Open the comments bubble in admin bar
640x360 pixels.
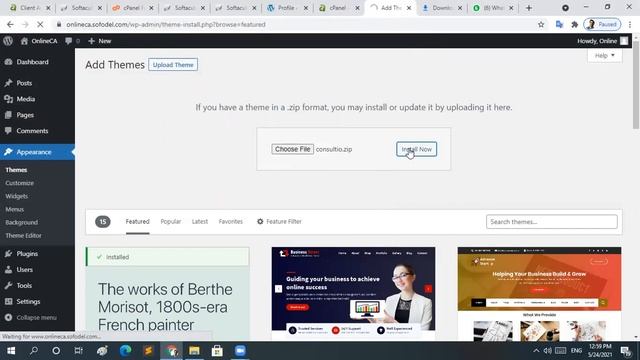[x=72, y=41]
